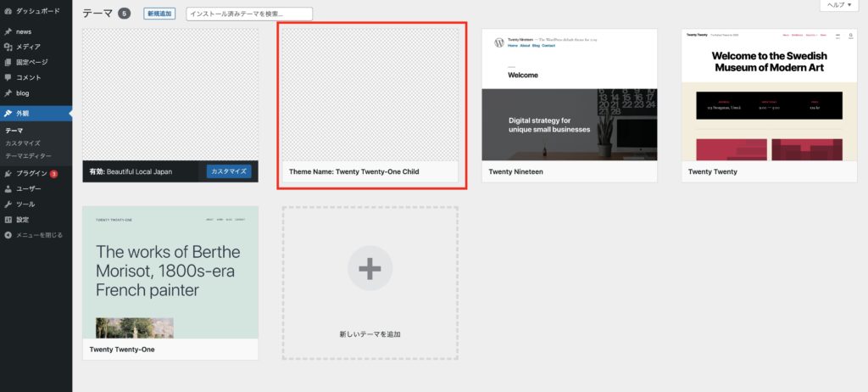
Task: Open the 設定 menu item
Action: click(x=36, y=220)
